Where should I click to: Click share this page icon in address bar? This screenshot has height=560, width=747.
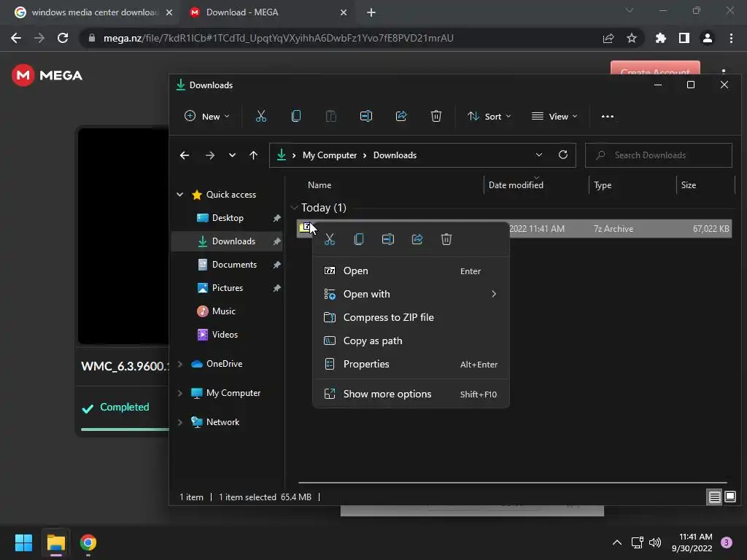pyautogui.click(x=608, y=38)
